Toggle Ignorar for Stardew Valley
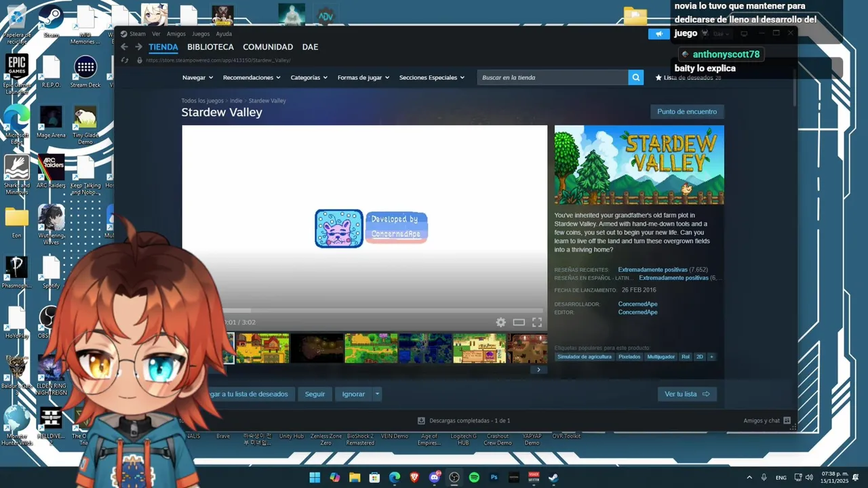The width and height of the screenshot is (868, 488). [353, 394]
